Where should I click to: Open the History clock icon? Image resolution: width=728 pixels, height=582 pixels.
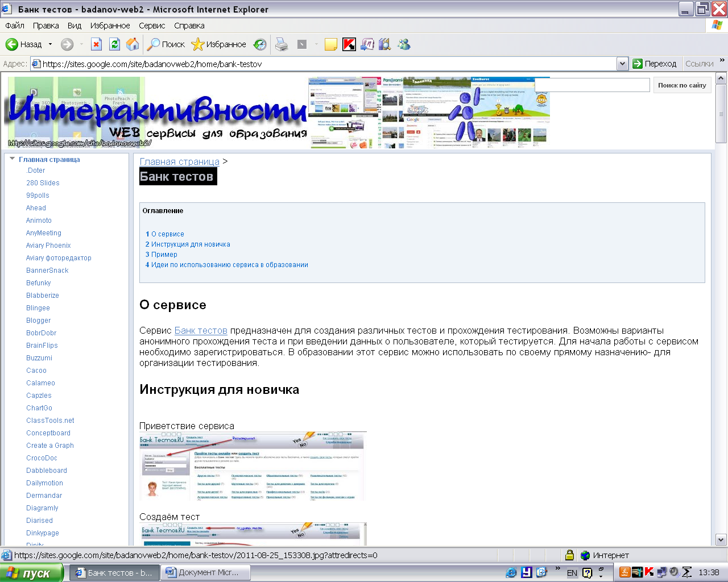point(260,44)
